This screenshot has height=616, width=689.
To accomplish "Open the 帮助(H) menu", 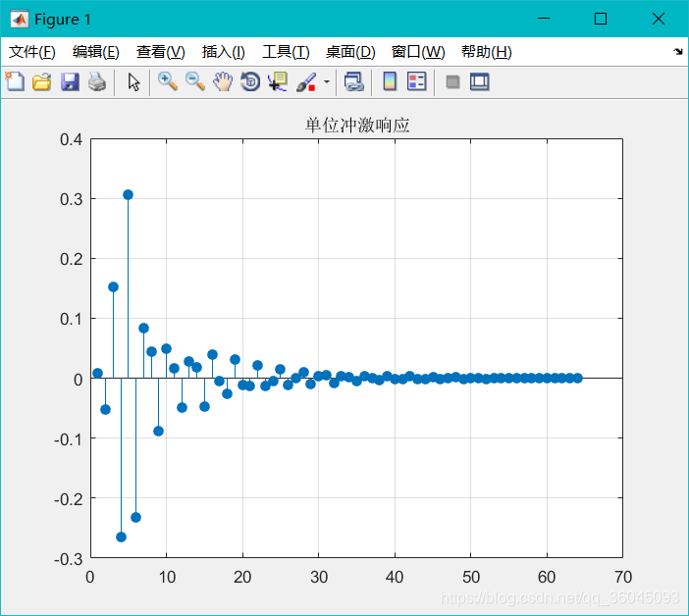I will click(x=486, y=52).
